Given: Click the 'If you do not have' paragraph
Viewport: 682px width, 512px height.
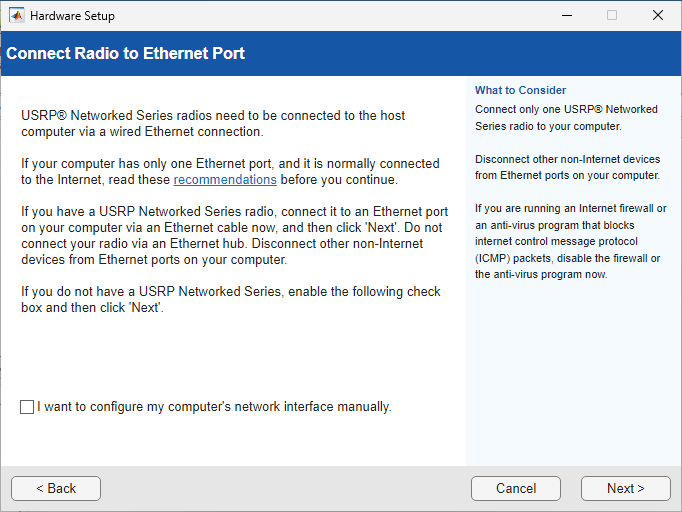Looking at the screenshot, I should 230,300.
